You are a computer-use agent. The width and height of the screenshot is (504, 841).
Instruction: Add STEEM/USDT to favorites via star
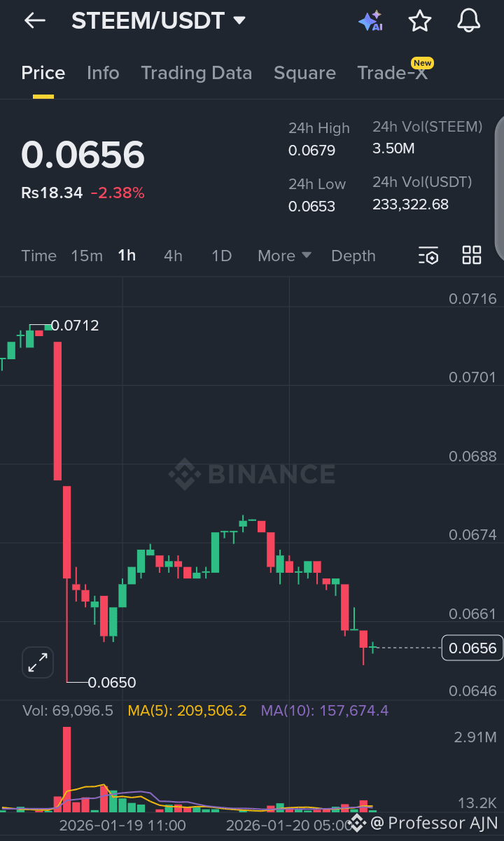420,20
